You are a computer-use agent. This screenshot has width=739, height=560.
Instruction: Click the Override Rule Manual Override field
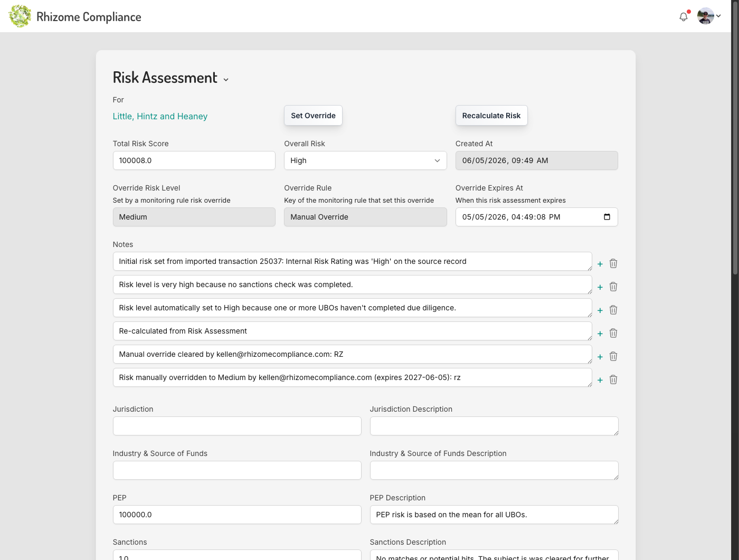(x=365, y=217)
